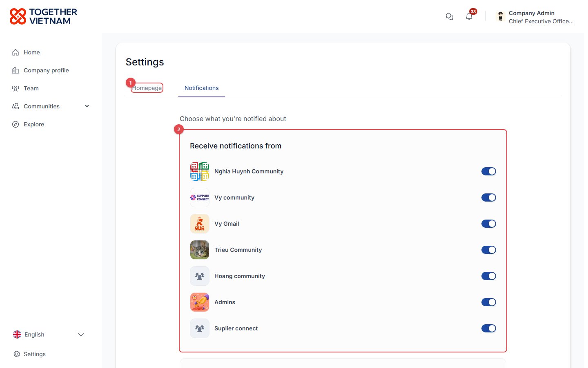This screenshot has width=588, height=368.
Task: Open the chat messages icon
Action: tap(450, 16)
